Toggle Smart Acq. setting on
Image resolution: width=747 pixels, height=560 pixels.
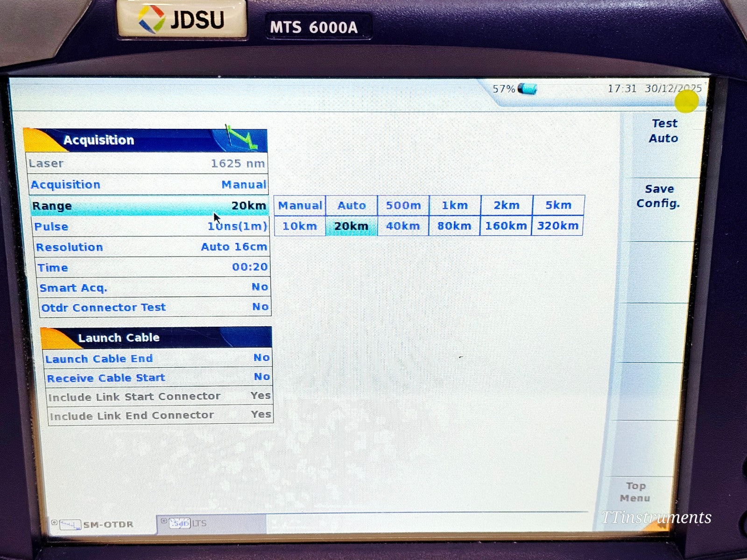[149, 287]
